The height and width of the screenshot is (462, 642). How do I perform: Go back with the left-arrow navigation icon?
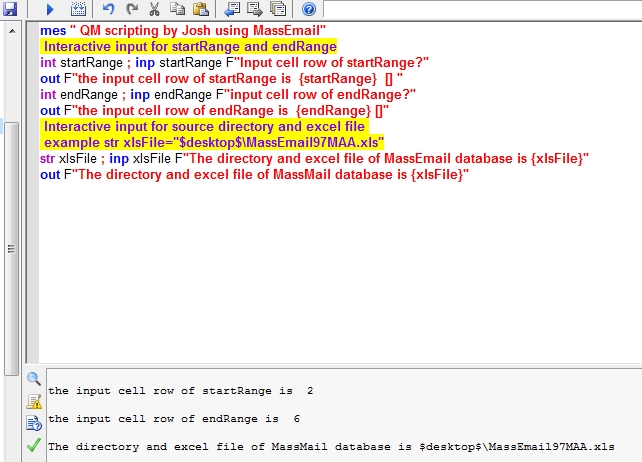pos(232,9)
